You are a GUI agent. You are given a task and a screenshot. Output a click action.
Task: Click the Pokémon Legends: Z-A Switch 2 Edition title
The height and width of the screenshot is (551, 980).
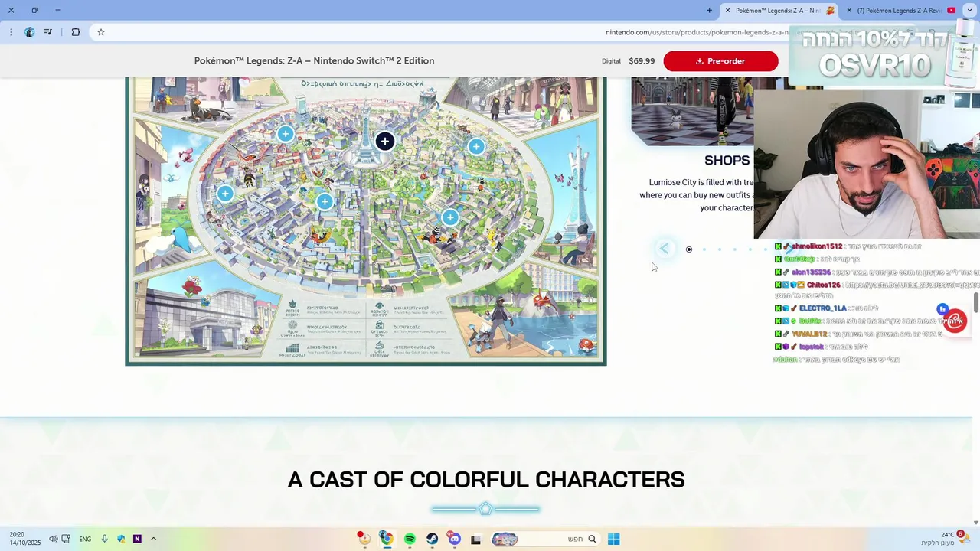[x=314, y=61]
